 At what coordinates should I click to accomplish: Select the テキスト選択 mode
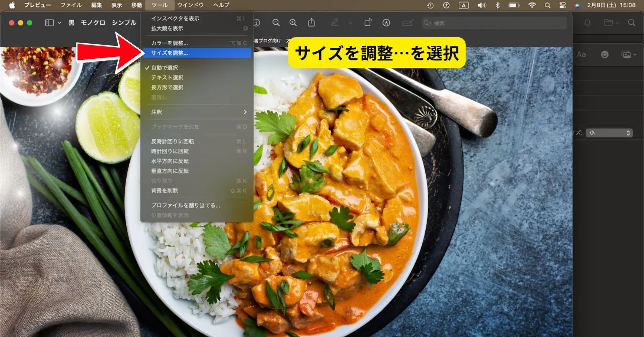[167, 77]
